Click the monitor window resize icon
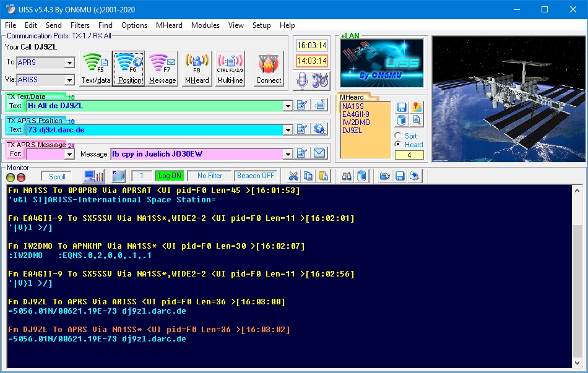The height and width of the screenshot is (373, 588). (x=118, y=176)
